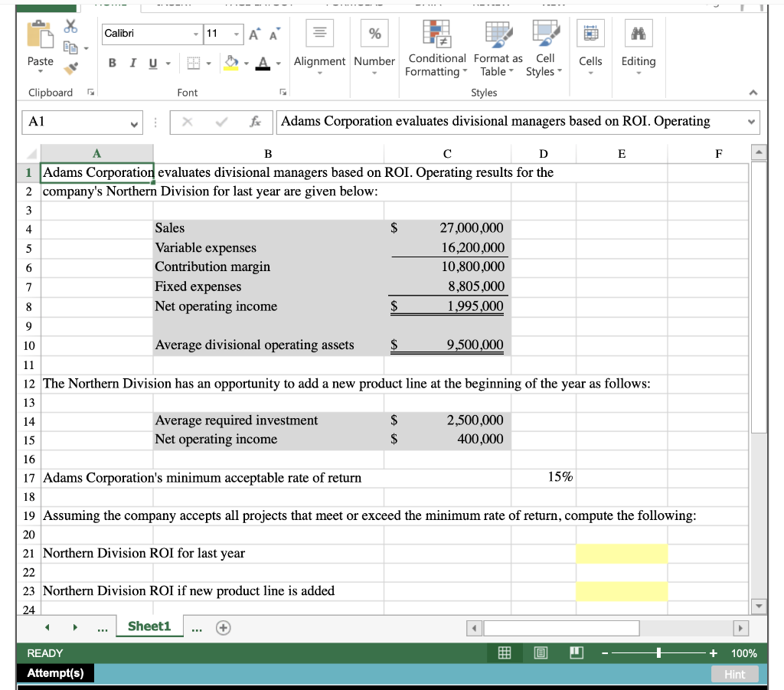Toggle Bold formatting

pos(112,61)
